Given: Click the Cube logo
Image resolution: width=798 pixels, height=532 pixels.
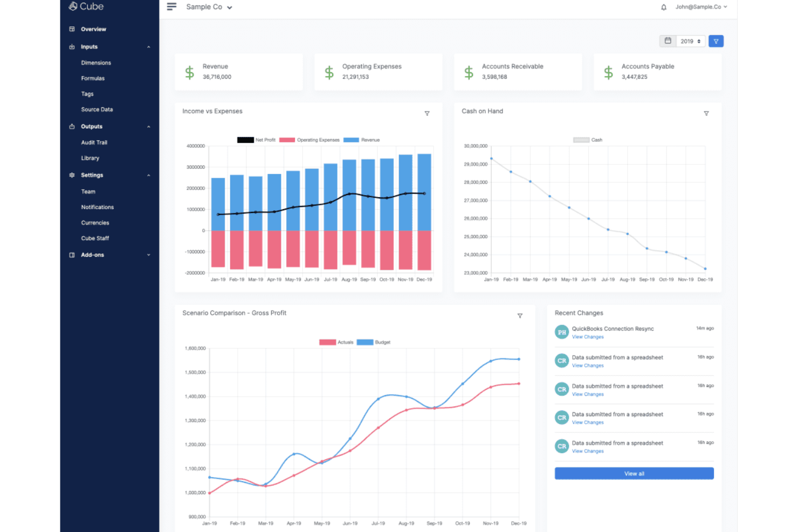Looking at the screenshot, I should point(86,6).
